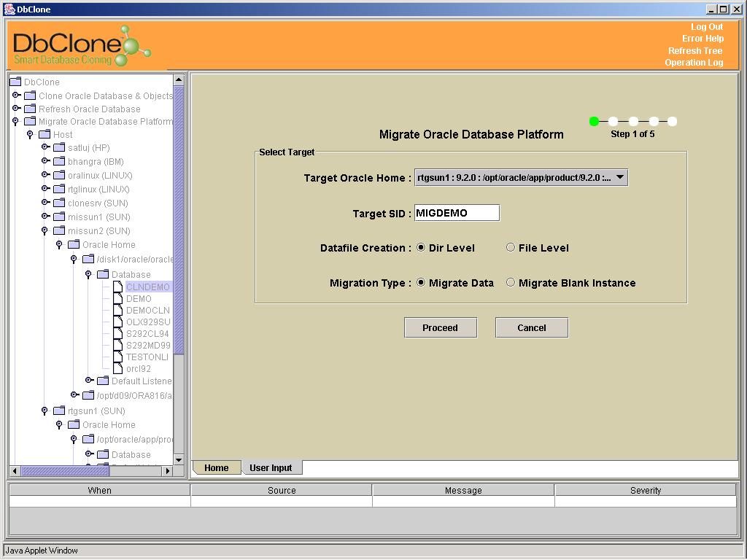The height and width of the screenshot is (560, 747).
Task: Select Dir Level datafile creation
Action: 421,248
